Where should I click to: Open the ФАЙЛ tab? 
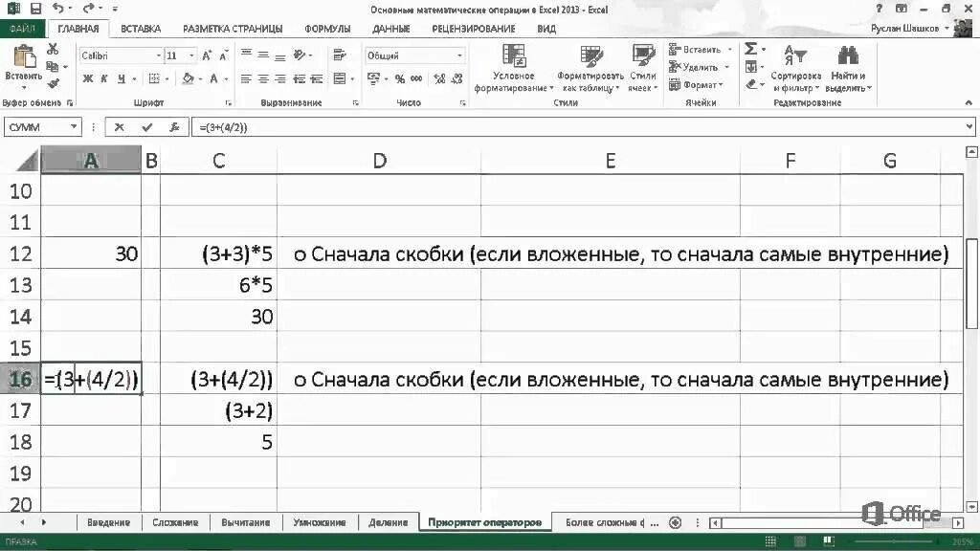(23, 29)
